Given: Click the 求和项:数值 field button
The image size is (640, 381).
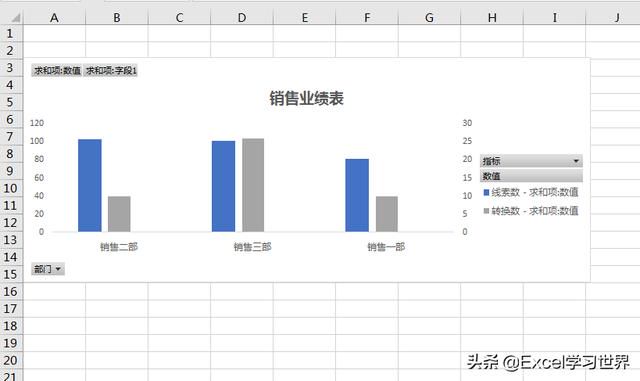Looking at the screenshot, I should pyautogui.click(x=57, y=71).
